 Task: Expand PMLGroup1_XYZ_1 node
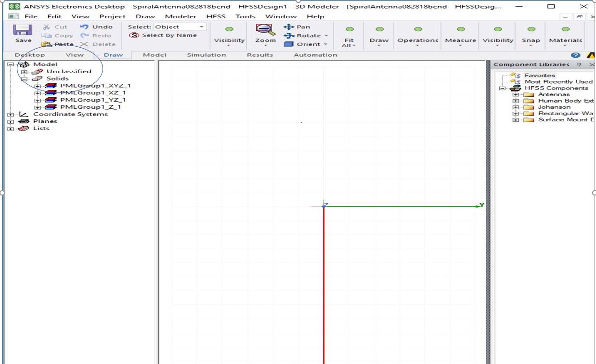(38, 86)
